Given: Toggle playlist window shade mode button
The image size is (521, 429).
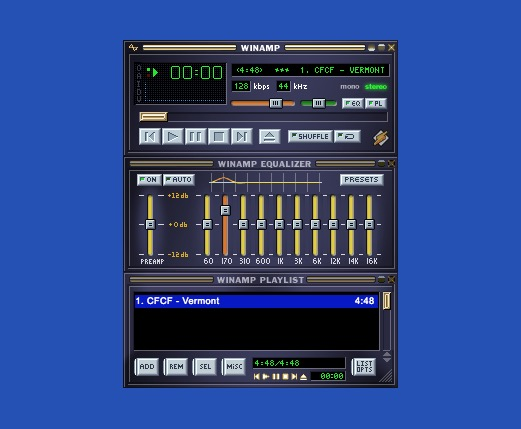Looking at the screenshot, I should pos(381,279).
